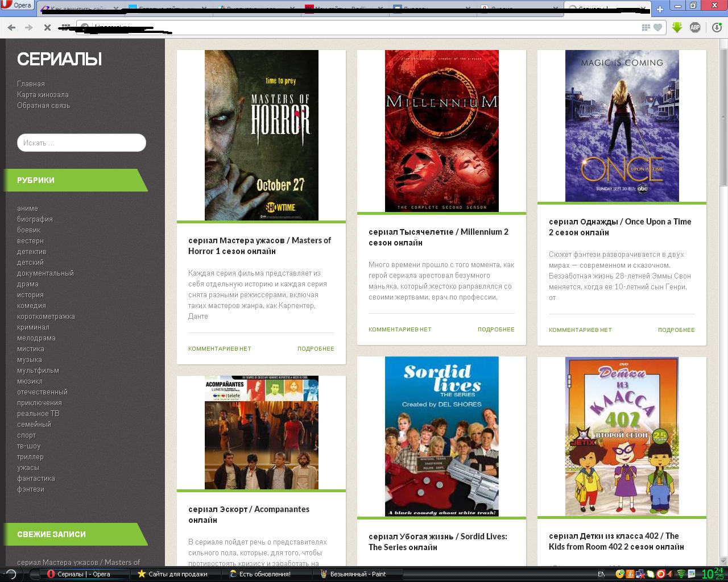Open title сериал Однажды / Once Upon a Time
The height and width of the screenshot is (582, 728).
click(620, 227)
